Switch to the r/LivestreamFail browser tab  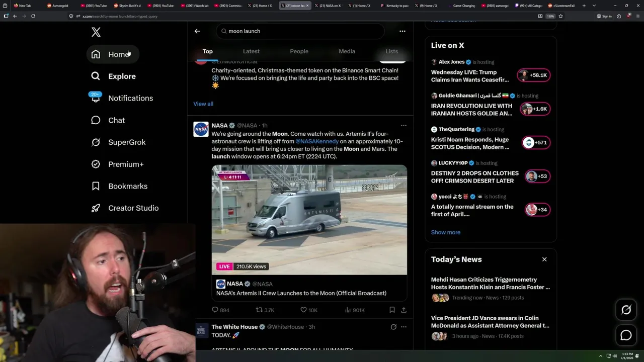[562, 6]
